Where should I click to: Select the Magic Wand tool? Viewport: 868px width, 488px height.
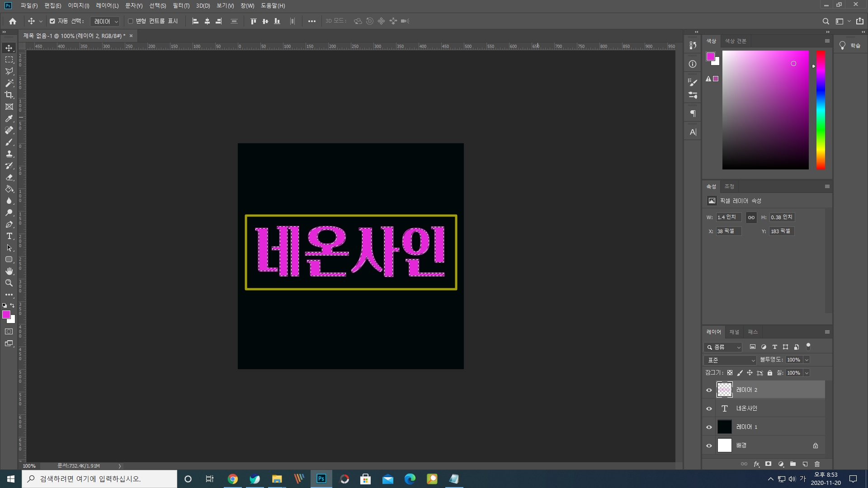point(9,83)
